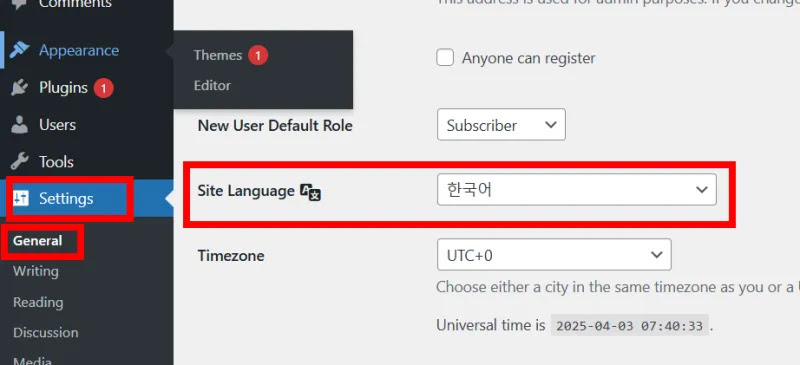Click the Timezone label

(x=231, y=255)
